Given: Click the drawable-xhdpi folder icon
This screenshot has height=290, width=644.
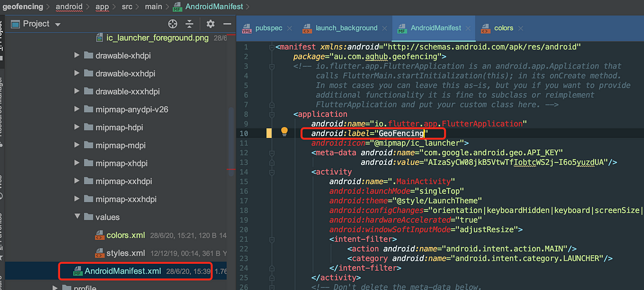Looking at the screenshot, I should tap(88, 55).
